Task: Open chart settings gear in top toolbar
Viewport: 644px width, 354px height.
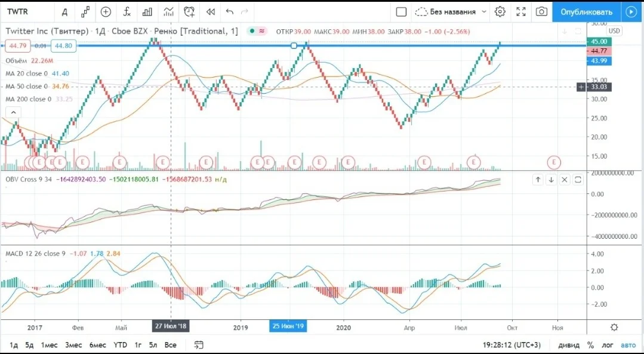Action: click(x=500, y=12)
